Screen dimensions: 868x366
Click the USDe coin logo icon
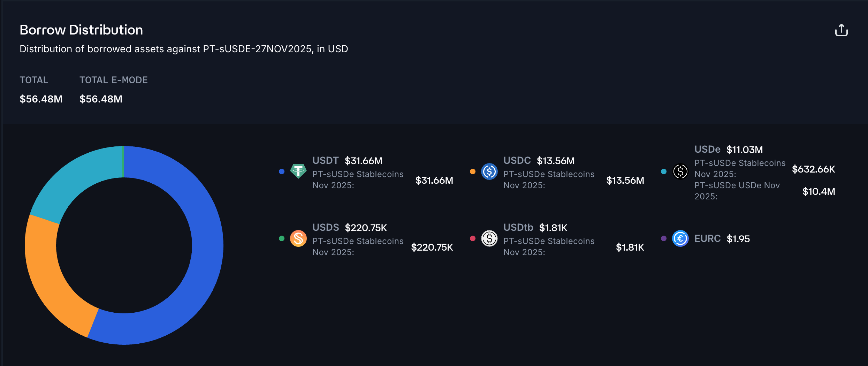tap(680, 171)
